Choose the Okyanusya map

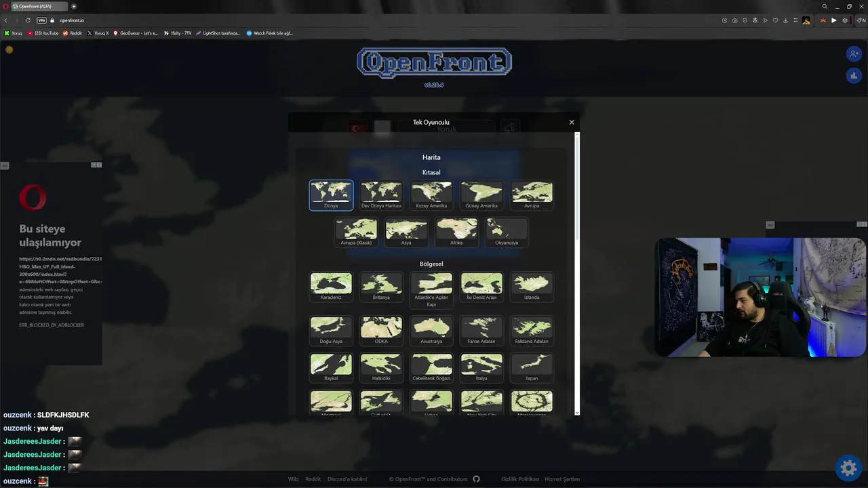click(507, 232)
